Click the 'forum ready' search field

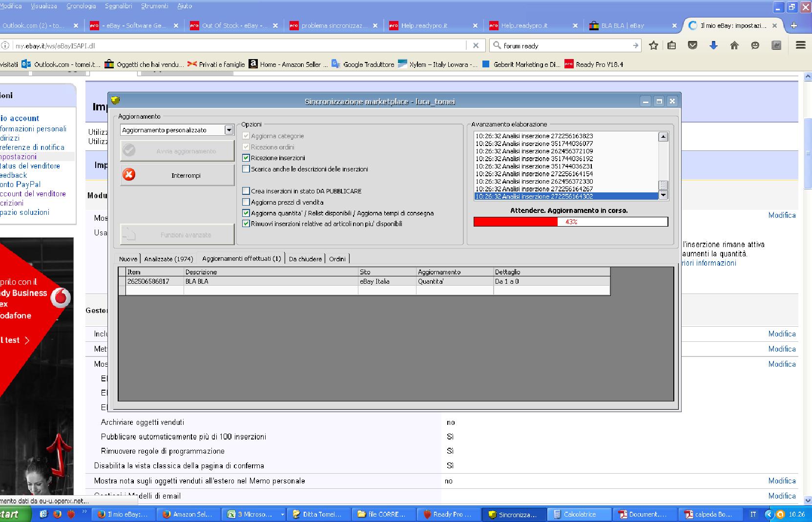[x=565, y=45]
